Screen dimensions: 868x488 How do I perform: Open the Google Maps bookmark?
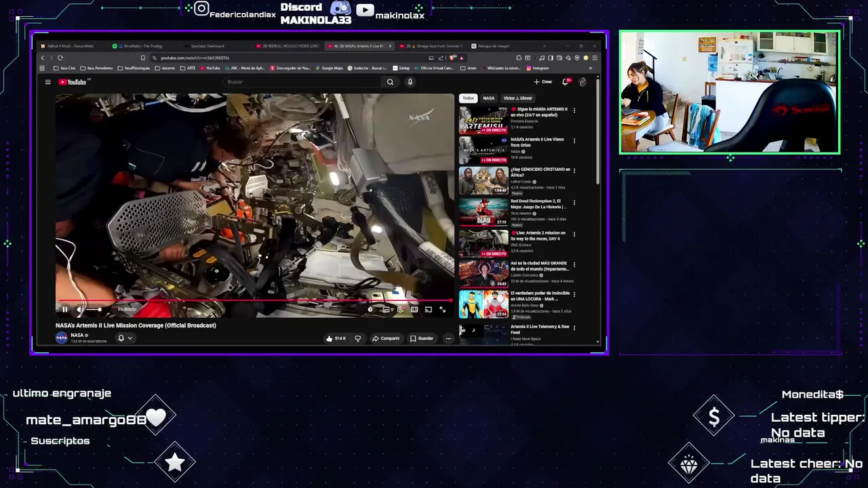[x=329, y=68]
